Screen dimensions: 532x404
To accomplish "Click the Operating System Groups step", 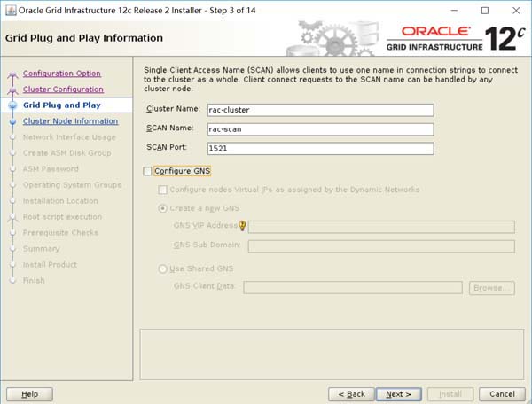I will click(x=73, y=184).
